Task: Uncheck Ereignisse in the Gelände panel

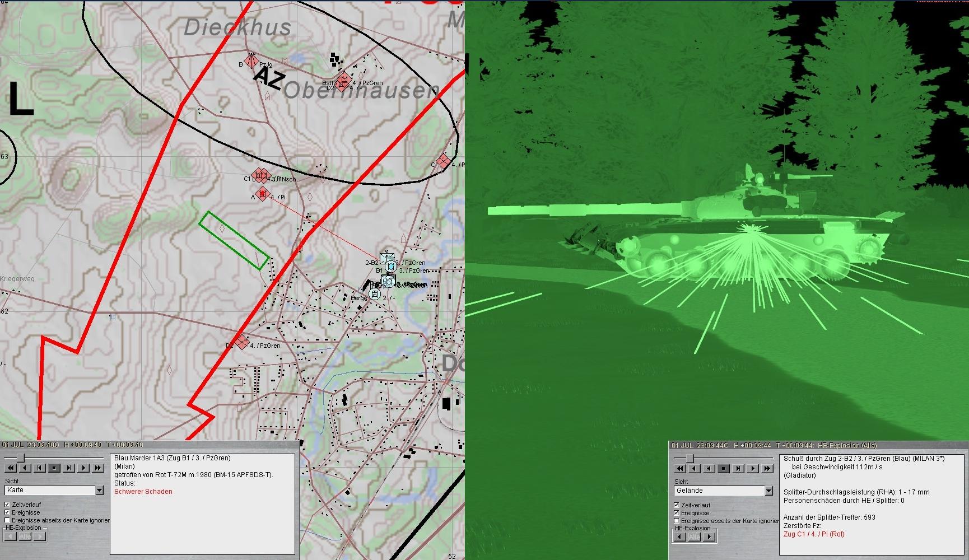Action: (677, 513)
